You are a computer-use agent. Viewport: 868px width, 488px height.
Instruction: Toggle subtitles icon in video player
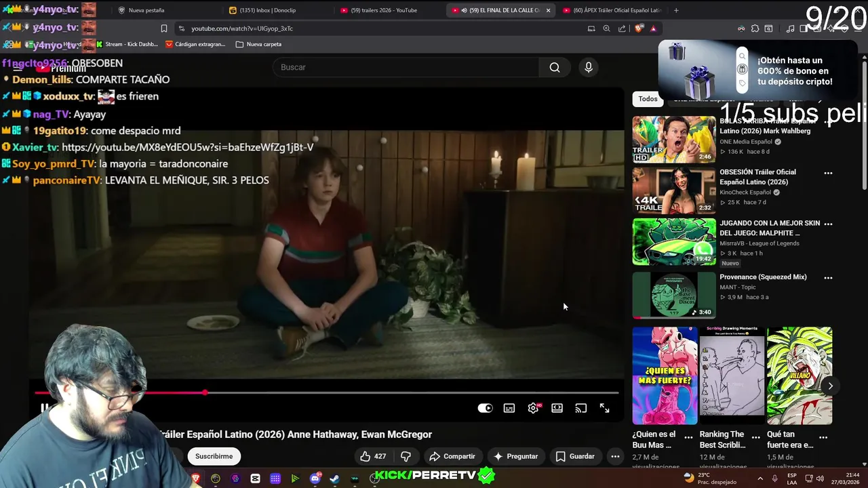pos(509,408)
